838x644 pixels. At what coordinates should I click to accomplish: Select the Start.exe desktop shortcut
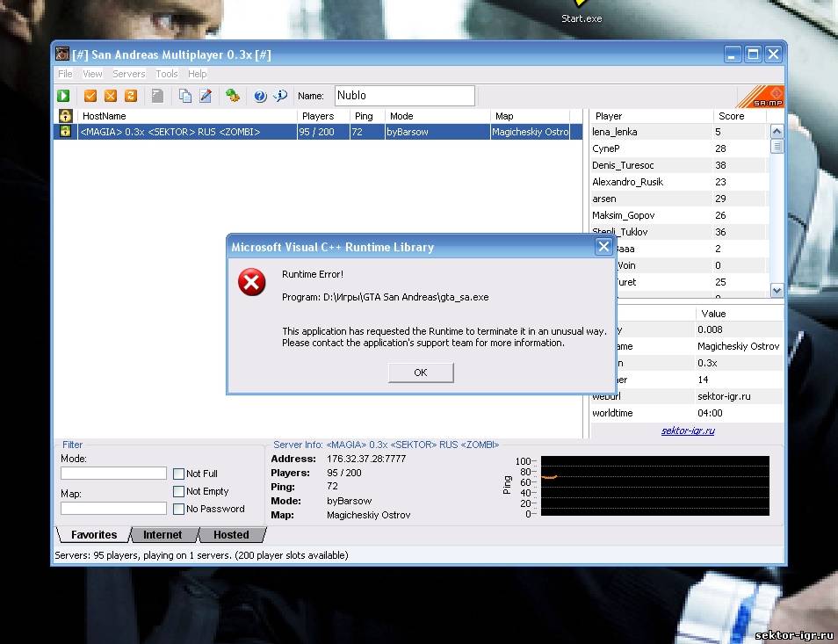point(582,13)
